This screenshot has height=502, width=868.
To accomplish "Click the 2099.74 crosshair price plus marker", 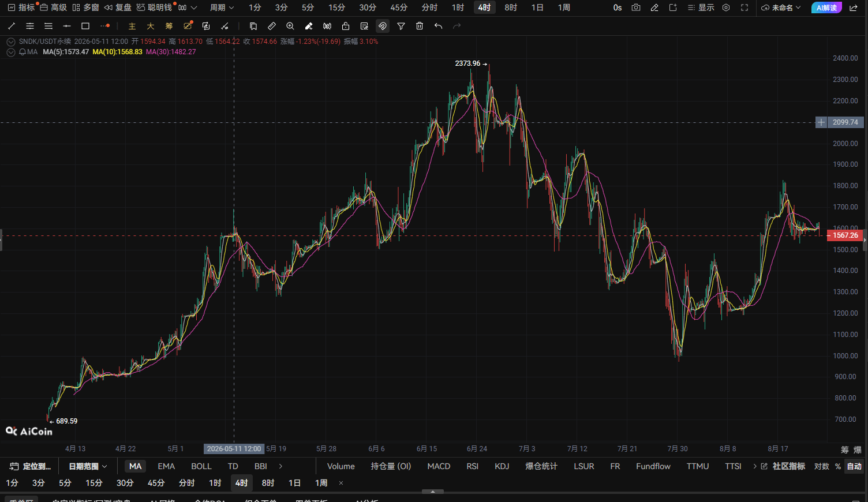I will tap(821, 122).
